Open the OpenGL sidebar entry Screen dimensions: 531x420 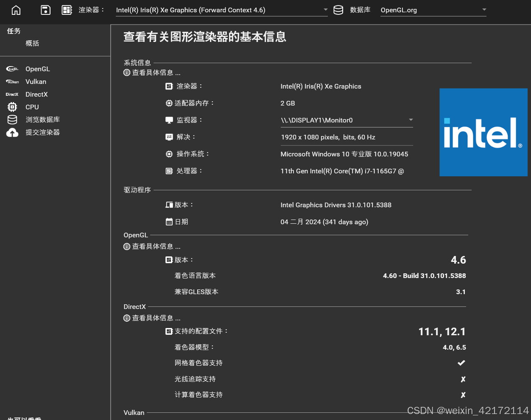[x=38, y=69]
